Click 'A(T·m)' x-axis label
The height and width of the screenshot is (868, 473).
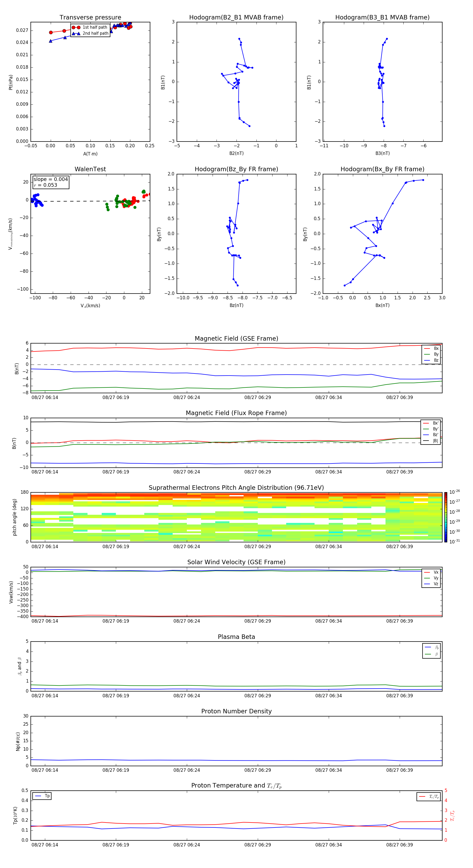pyautogui.click(x=90, y=154)
